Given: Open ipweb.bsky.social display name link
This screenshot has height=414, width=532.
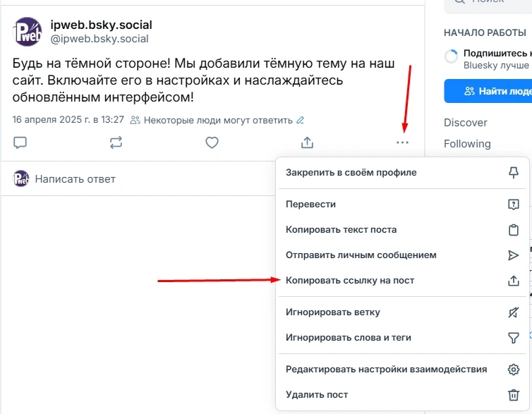Looking at the screenshot, I should click(x=101, y=25).
